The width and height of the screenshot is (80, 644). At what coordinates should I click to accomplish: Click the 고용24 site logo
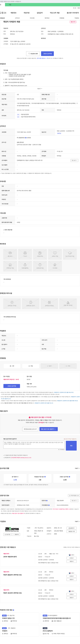[x=3, y=13]
